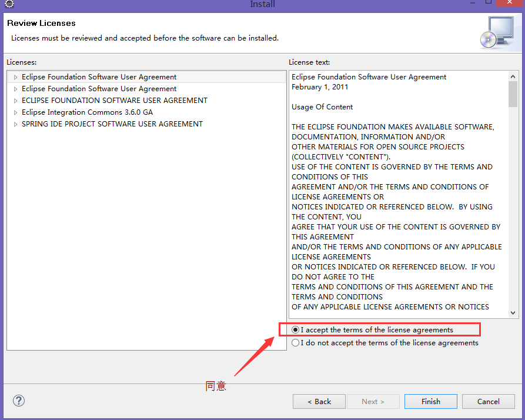Click the Finish button
525x420 pixels.
coord(430,402)
